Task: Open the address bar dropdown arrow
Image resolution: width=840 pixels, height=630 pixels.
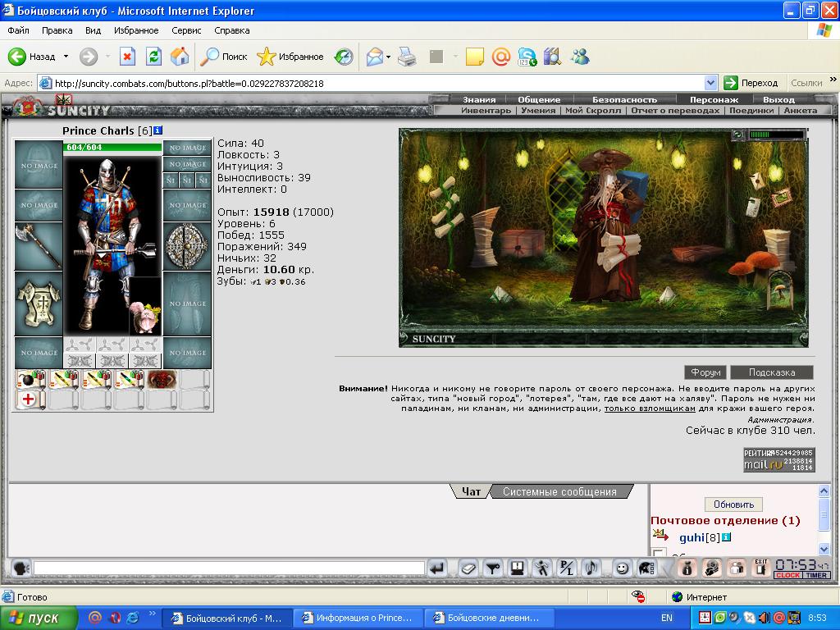Action: point(711,83)
